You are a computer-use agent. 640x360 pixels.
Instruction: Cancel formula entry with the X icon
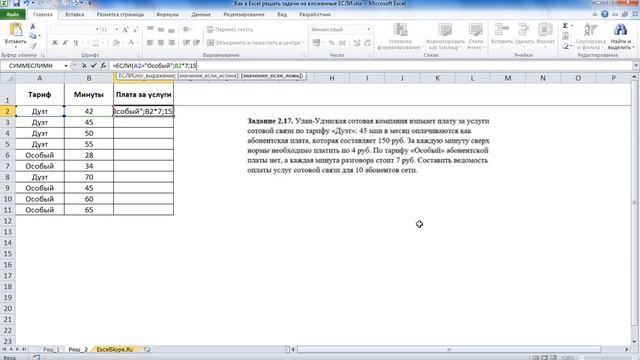click(x=84, y=65)
